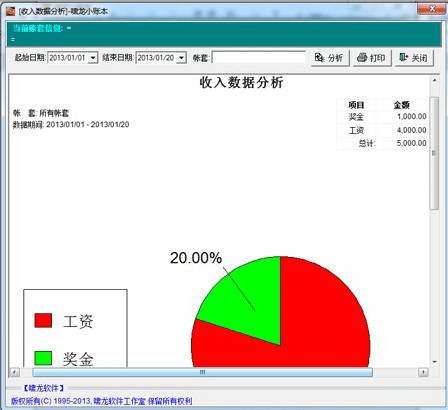Image resolution: width=448 pixels, height=410 pixels.
Task: Click the 4,000.00 amount cell
Action: point(412,130)
